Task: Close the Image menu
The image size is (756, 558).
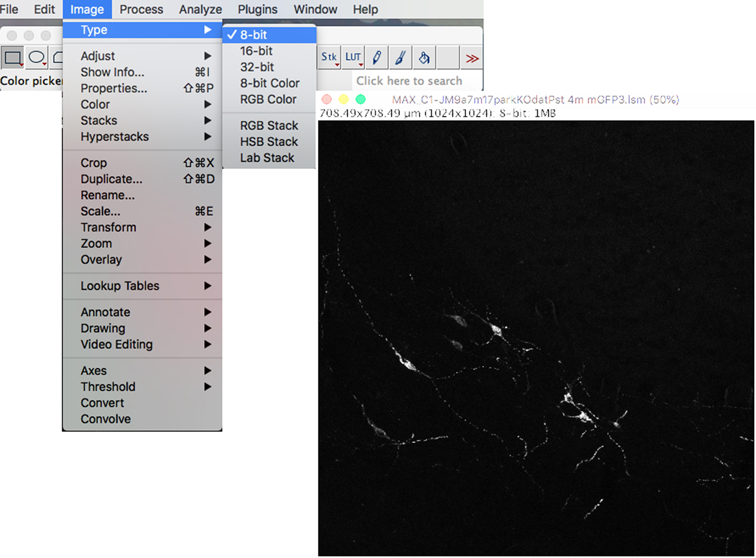Action: (x=87, y=9)
